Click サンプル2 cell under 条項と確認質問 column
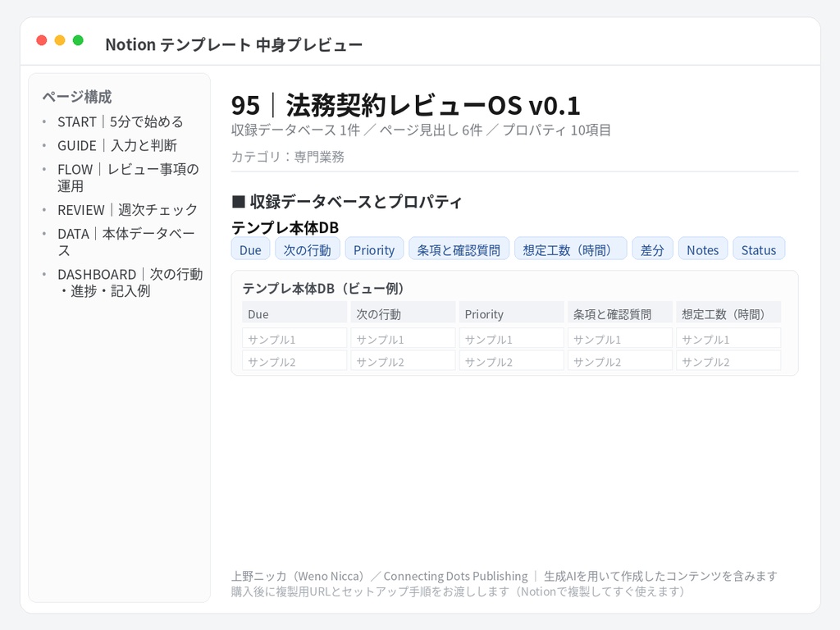 coord(620,361)
